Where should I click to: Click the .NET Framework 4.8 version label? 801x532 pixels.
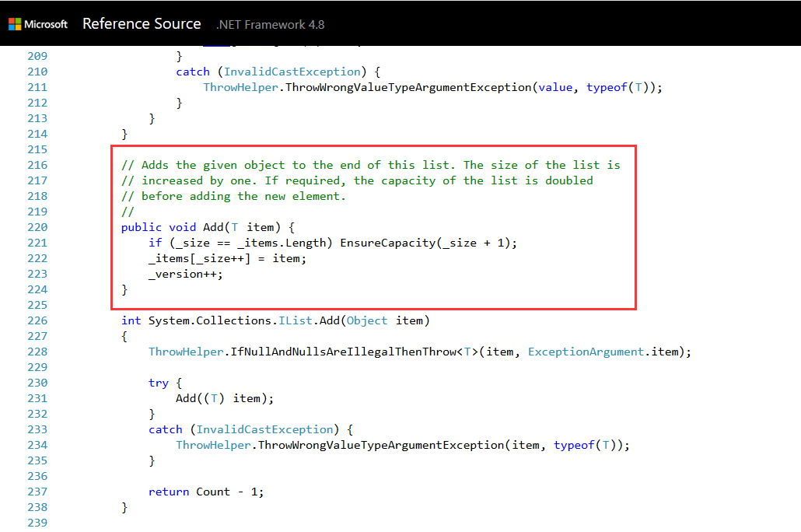(x=270, y=24)
